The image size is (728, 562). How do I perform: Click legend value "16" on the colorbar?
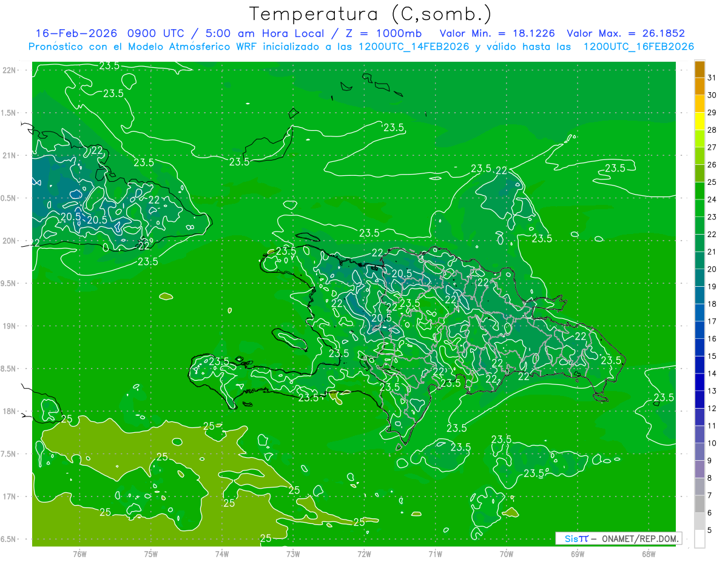(712, 338)
